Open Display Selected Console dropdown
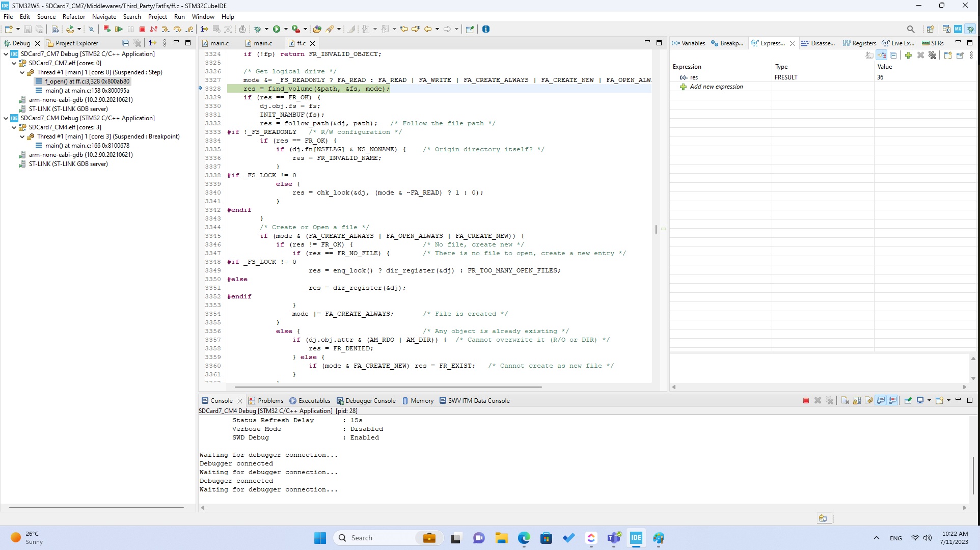This screenshot has width=980, height=550. pos(930,401)
